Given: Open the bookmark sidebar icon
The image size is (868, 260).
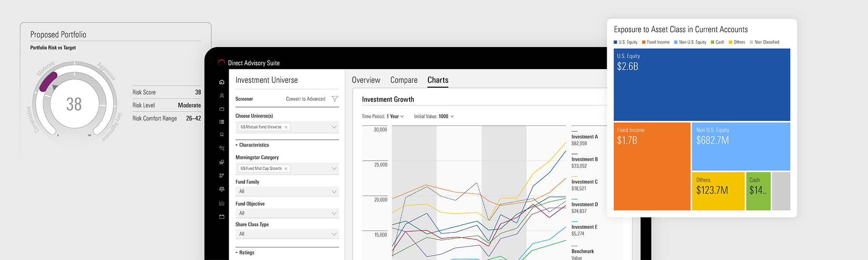Looking at the screenshot, I should (222, 135).
